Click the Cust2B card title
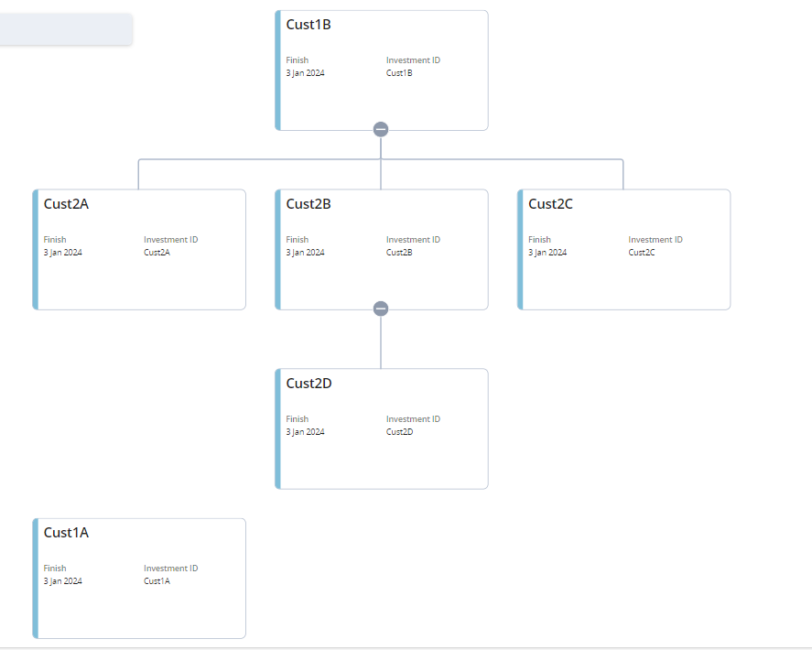Viewport: 812px width, 650px height. tap(309, 204)
